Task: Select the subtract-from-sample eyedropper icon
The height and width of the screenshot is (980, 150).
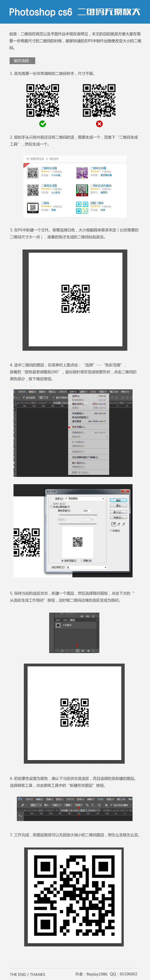Action: point(123,524)
